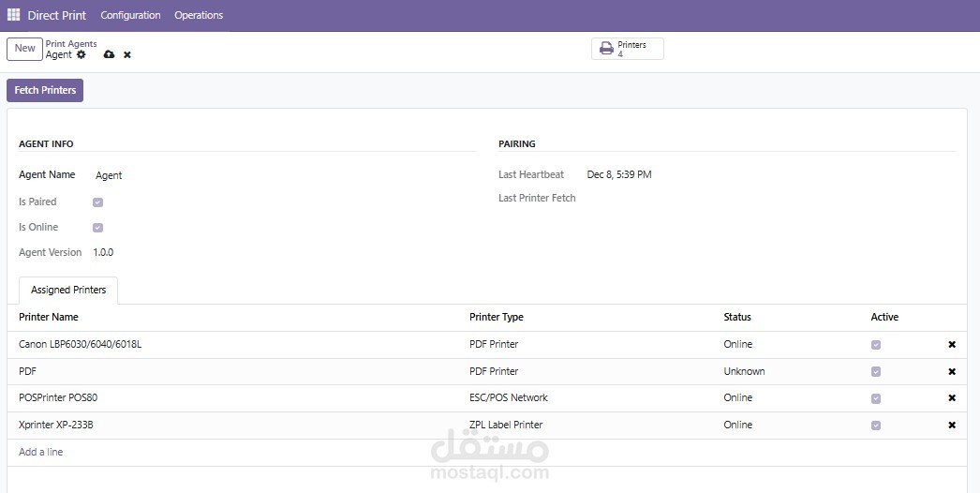Go to Direct Print app home

pos(57,15)
